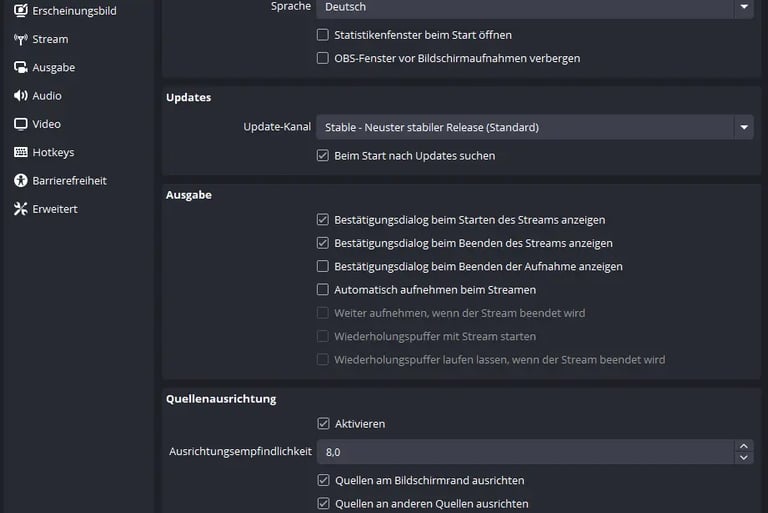The image size is (768, 513).
Task: Click the arrow of the Sprache combo box
Action: pos(744,7)
